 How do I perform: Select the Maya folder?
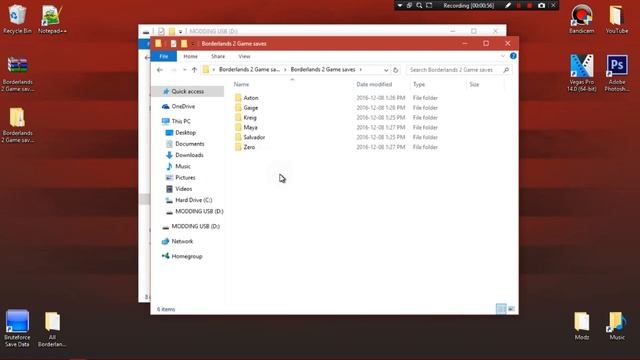[250, 127]
